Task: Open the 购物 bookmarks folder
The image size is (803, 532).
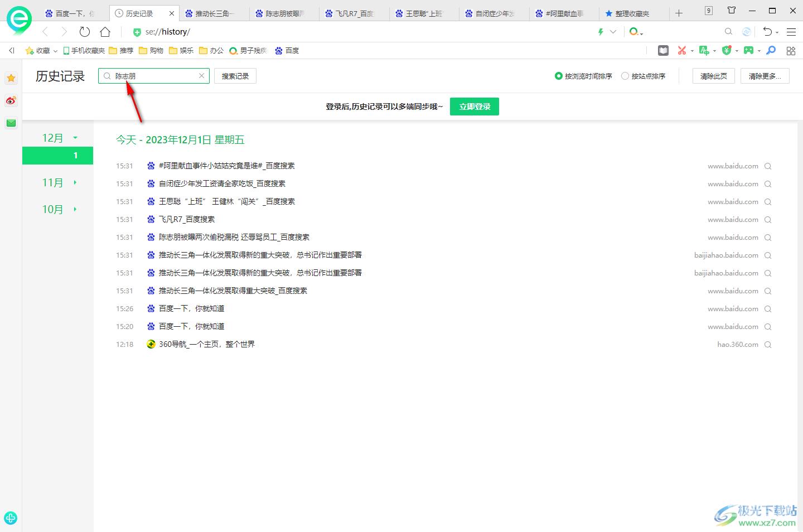Action: click(152, 51)
